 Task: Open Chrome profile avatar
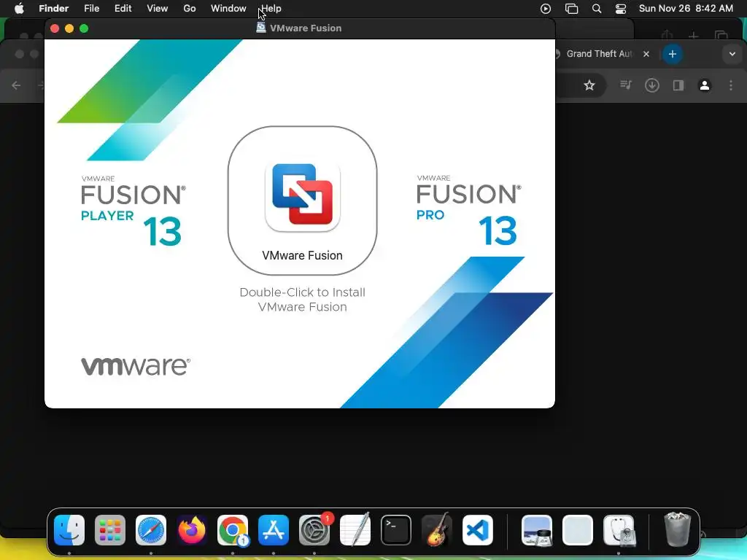point(705,85)
